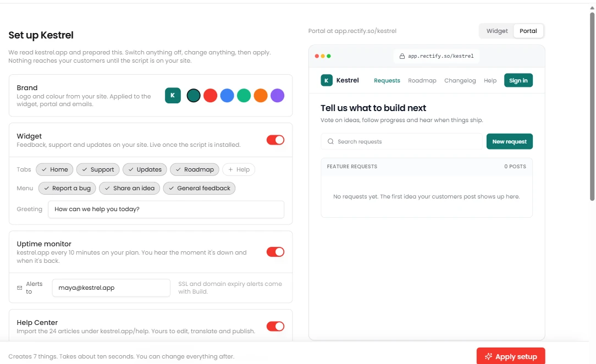Click 'Import the 24 articles' description text

(x=136, y=331)
